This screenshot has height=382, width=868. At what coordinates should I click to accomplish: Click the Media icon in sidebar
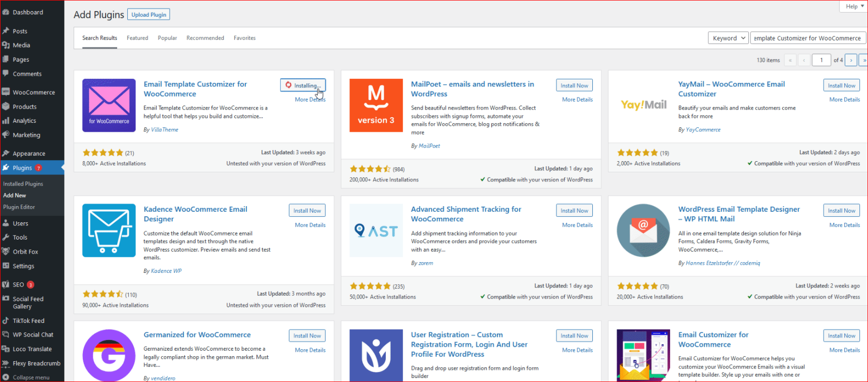click(6, 45)
